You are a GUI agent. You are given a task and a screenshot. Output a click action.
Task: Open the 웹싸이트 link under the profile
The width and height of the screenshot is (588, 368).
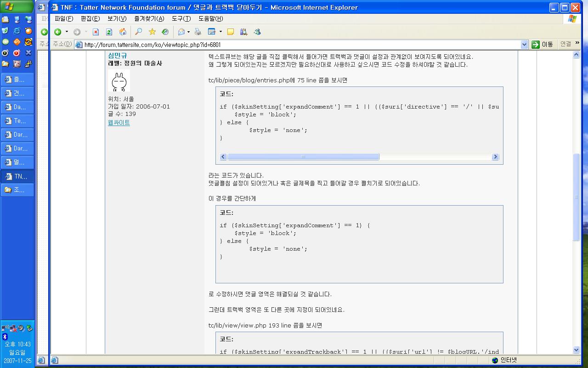[119, 123]
